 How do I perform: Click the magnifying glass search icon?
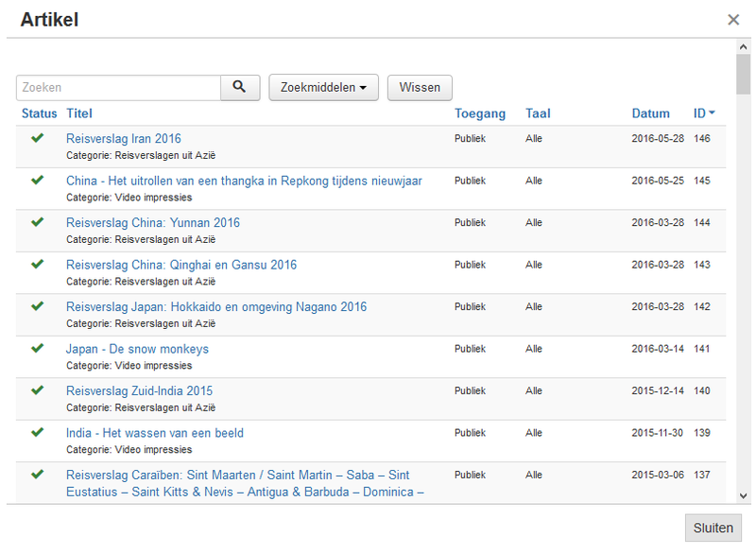240,87
